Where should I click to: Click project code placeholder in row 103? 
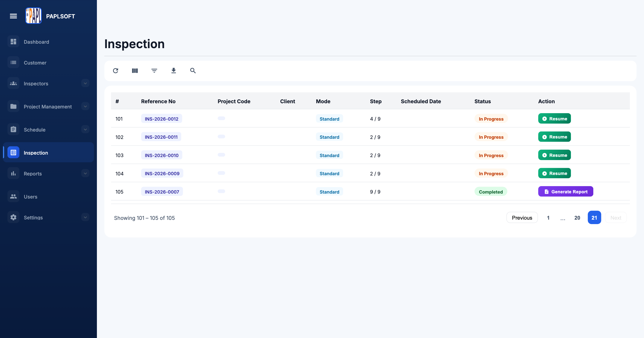point(221,155)
